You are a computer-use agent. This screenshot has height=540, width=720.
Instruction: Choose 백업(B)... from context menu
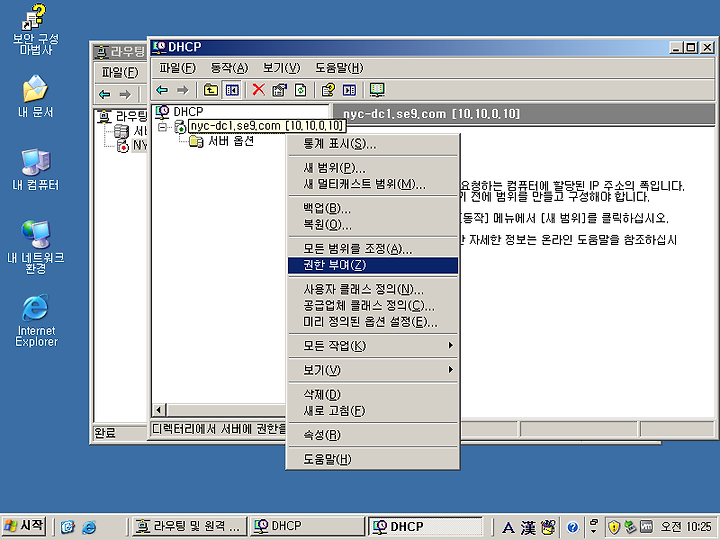click(x=373, y=208)
